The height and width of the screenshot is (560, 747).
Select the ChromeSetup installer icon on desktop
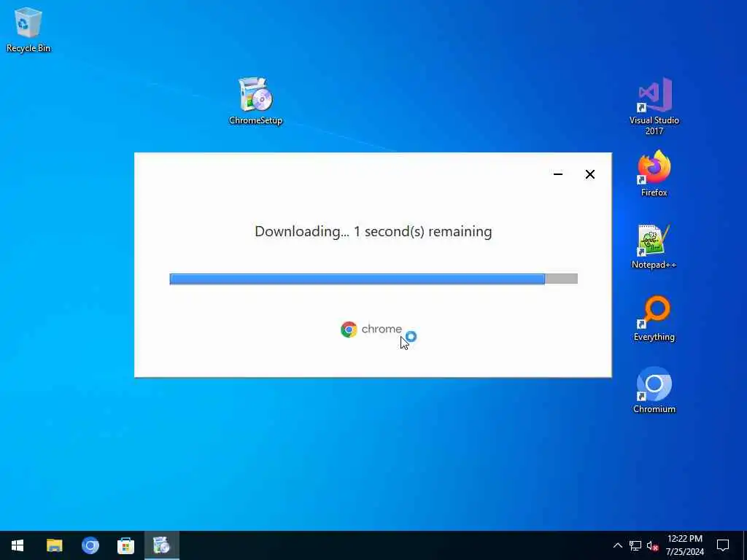point(255,101)
